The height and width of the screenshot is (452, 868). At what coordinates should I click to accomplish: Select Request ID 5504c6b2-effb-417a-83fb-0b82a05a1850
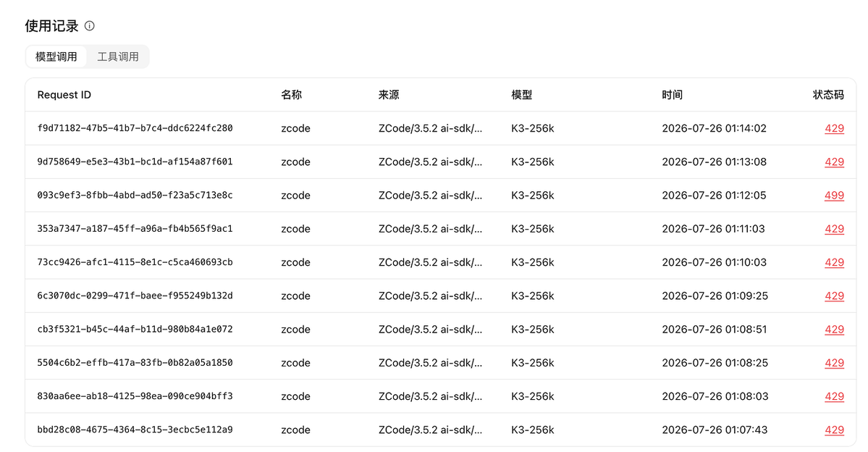coord(135,363)
